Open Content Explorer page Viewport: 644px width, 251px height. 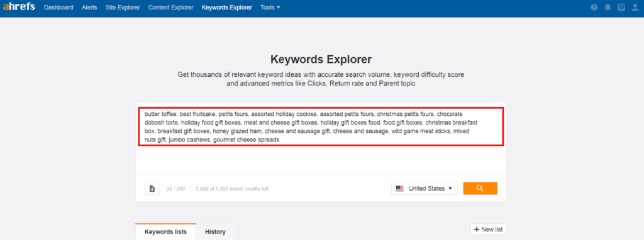click(171, 8)
